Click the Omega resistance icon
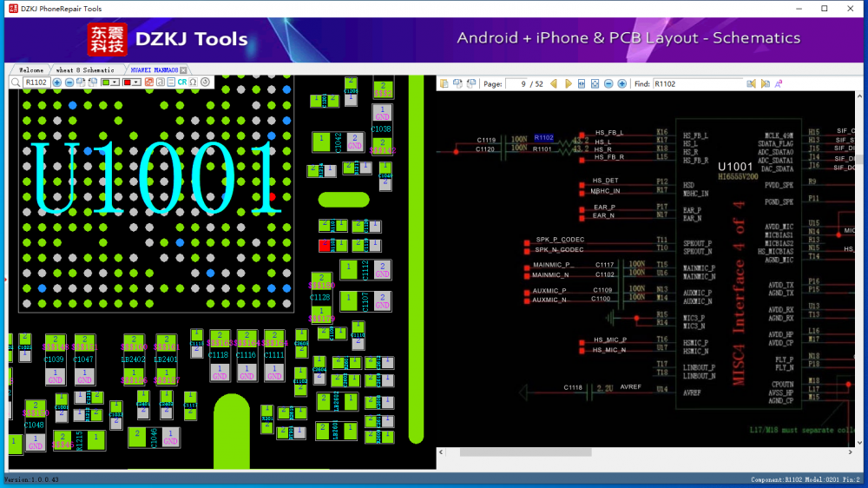 point(194,82)
